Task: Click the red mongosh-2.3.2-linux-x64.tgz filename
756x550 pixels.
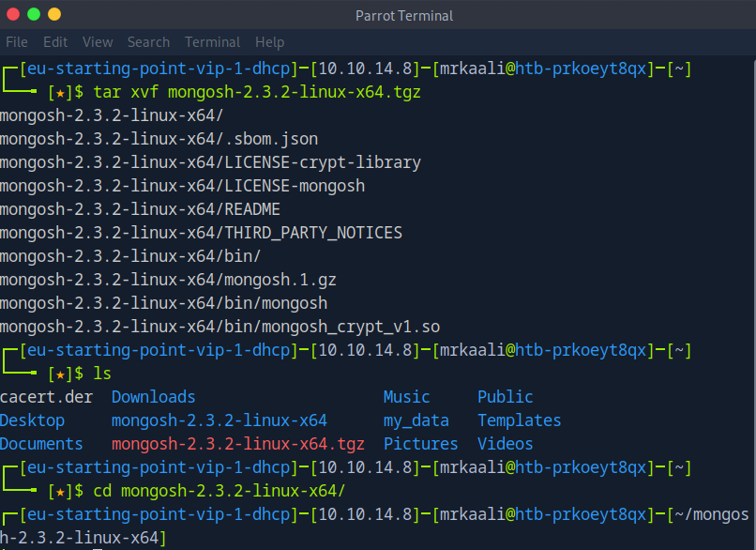Action: [x=237, y=444]
